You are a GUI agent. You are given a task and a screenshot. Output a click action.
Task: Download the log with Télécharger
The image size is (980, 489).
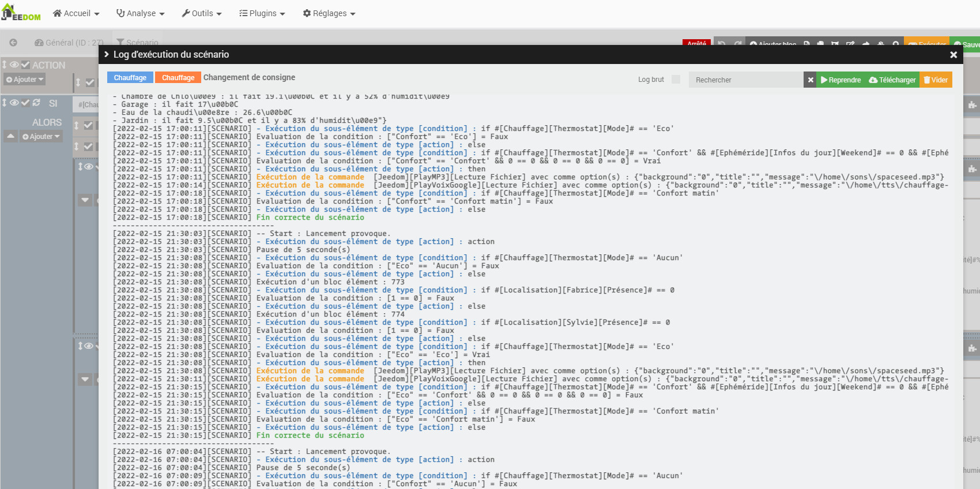[892, 80]
